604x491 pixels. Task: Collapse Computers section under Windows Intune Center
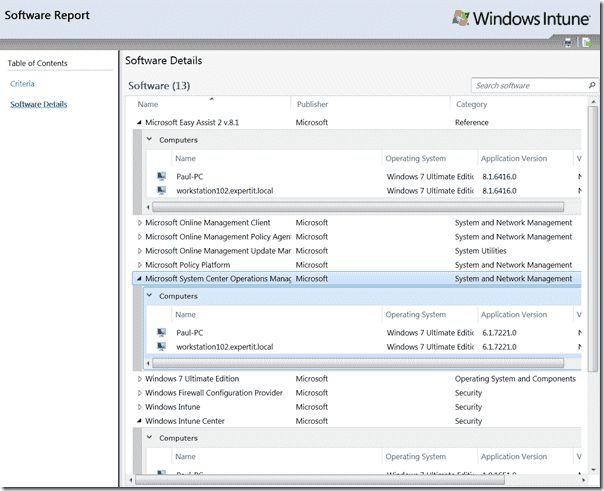tap(149, 438)
